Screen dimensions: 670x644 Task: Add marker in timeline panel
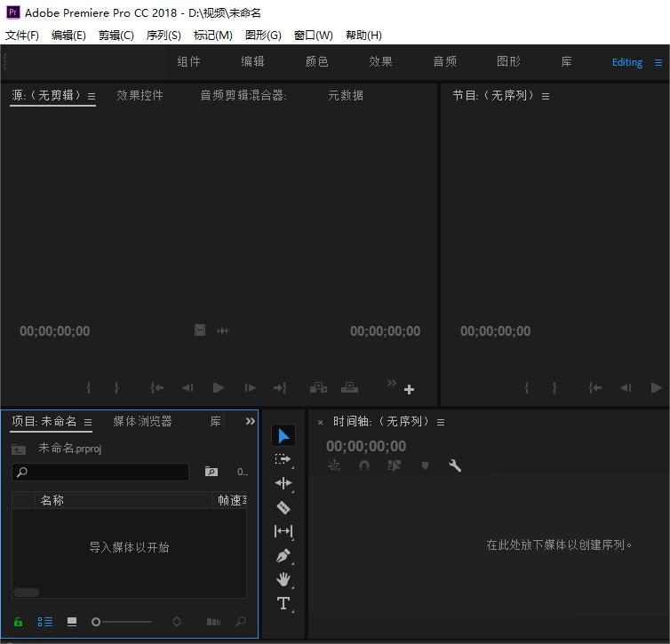click(x=425, y=465)
